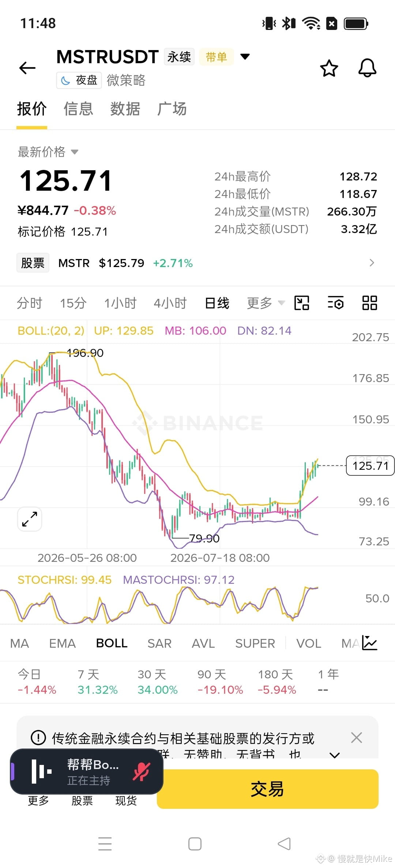
Task: Select AVL indicator
Action: click(x=203, y=643)
